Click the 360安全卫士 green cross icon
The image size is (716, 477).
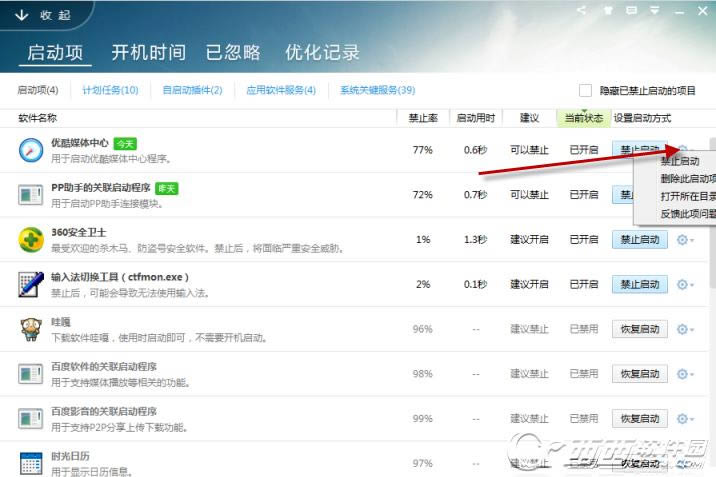31,239
